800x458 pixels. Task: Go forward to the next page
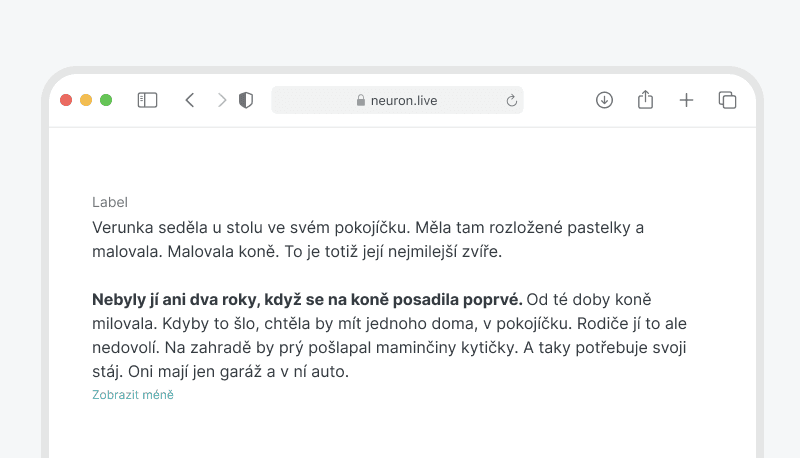click(222, 100)
